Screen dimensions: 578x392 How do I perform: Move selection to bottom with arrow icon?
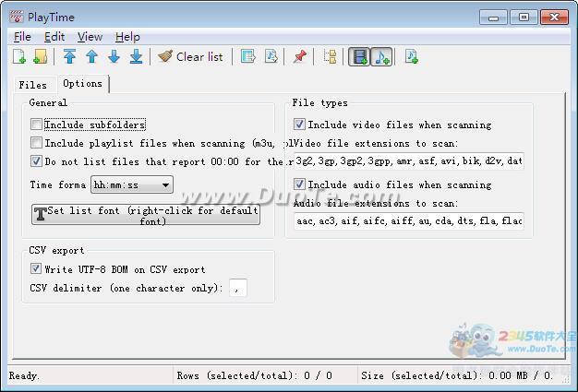pyautogui.click(x=136, y=57)
